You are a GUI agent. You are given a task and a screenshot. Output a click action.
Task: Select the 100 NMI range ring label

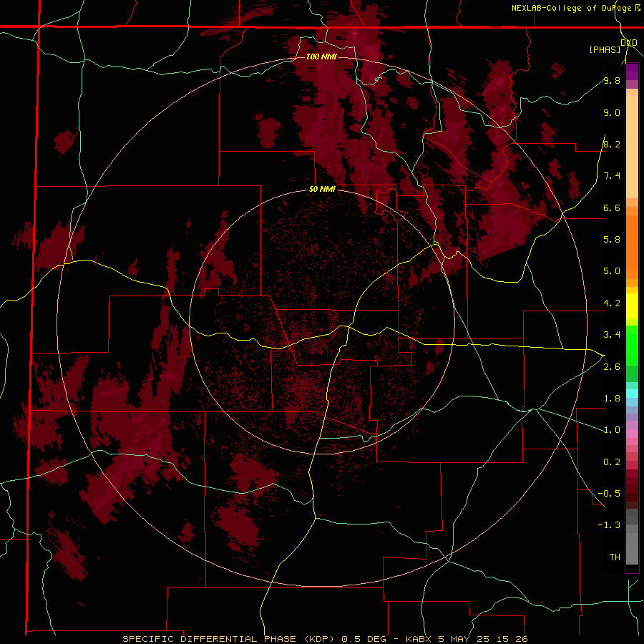tap(321, 57)
